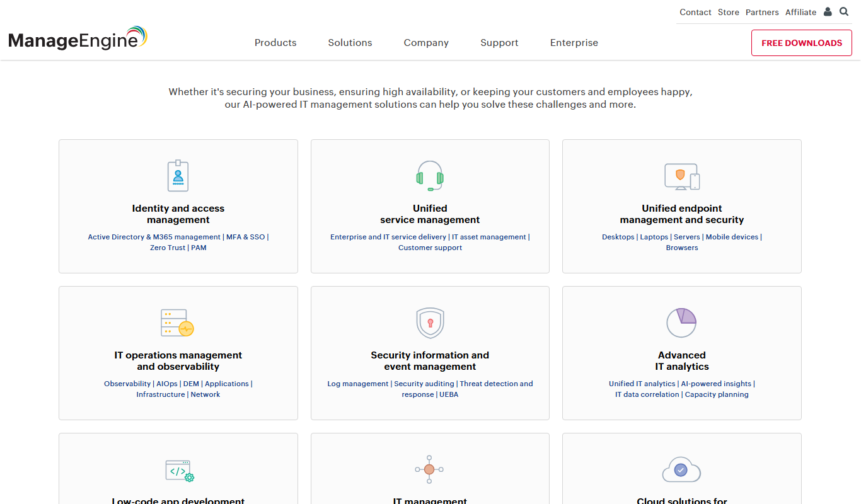Open Identity and access management heading
The image size is (861, 504).
coord(178,214)
